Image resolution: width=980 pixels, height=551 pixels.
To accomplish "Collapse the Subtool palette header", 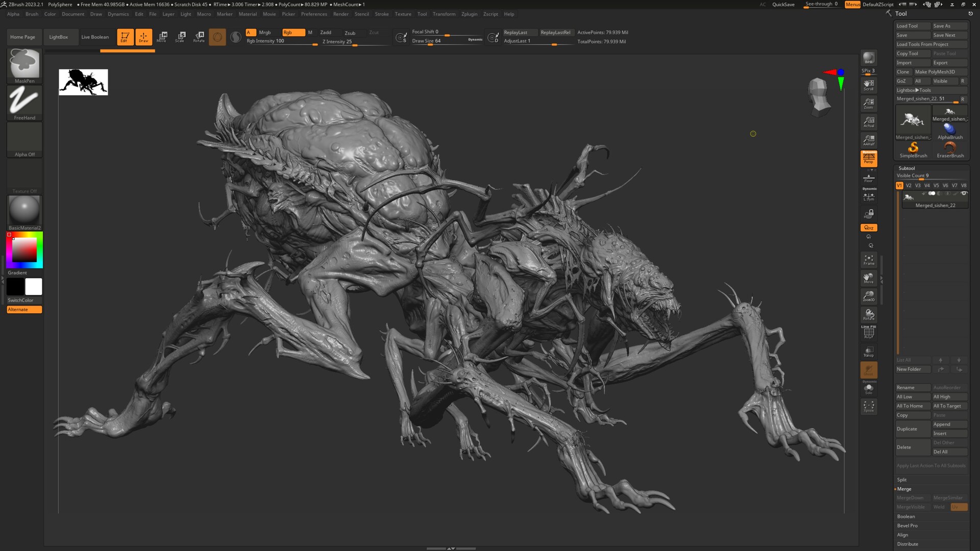I will coord(906,168).
